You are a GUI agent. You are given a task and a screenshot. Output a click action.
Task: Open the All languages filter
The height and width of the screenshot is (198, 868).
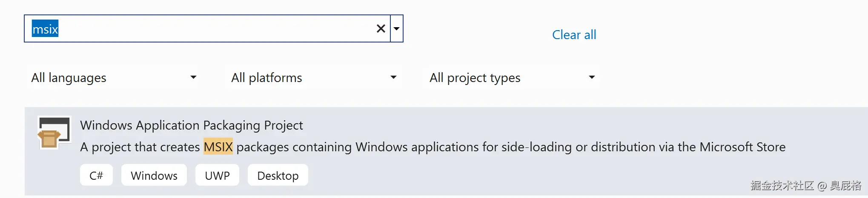[x=114, y=77]
